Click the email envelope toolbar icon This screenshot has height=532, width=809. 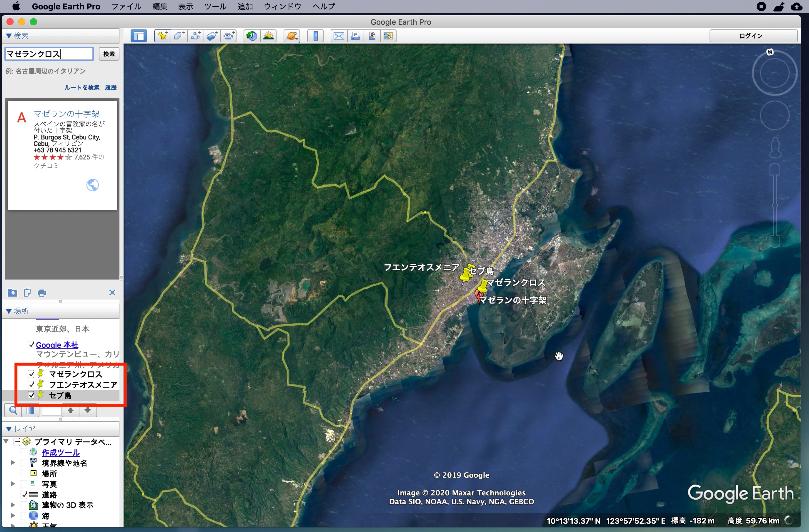339,36
